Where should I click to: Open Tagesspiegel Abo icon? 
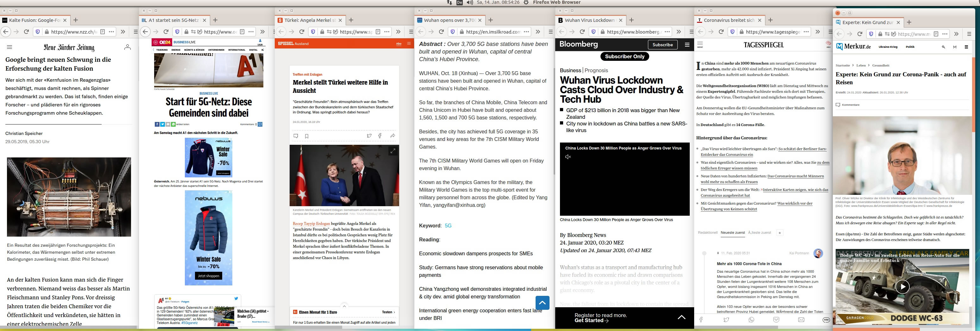pyautogui.click(x=828, y=45)
